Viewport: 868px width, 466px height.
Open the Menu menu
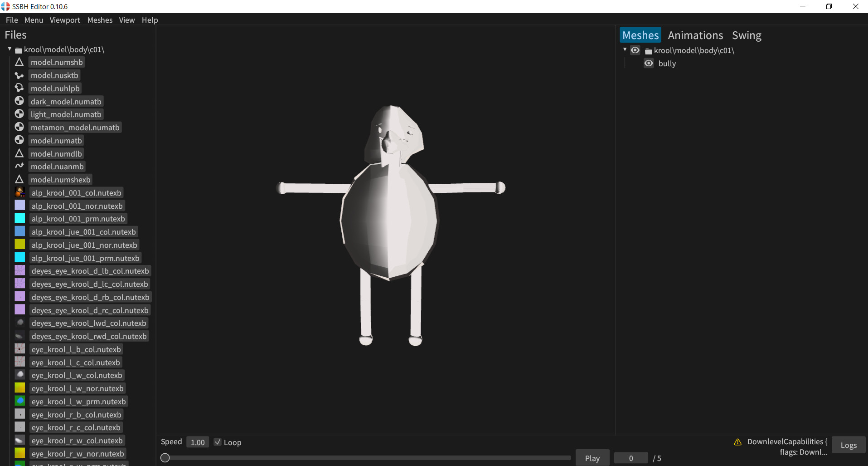34,20
